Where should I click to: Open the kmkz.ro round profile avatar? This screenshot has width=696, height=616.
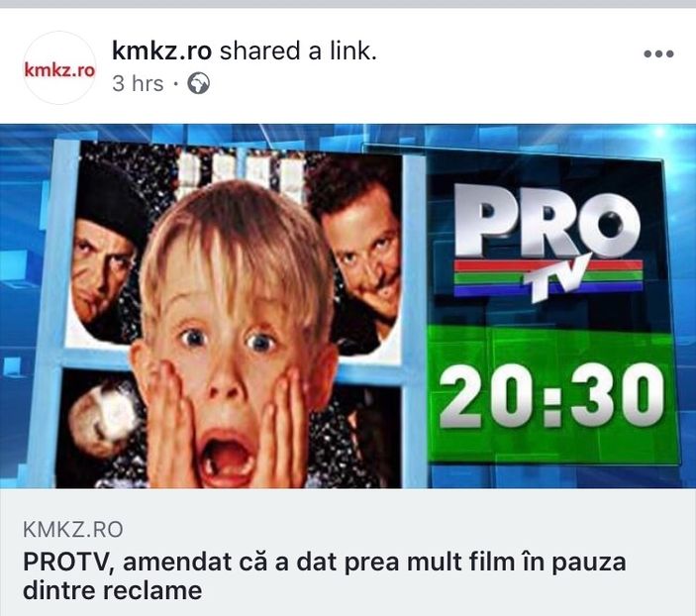59,68
